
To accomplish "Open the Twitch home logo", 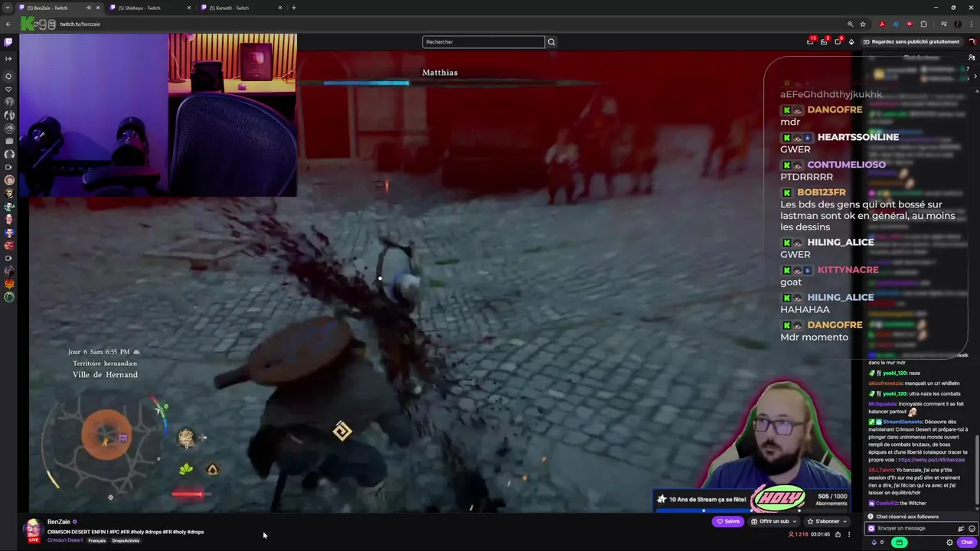I will (x=8, y=42).
